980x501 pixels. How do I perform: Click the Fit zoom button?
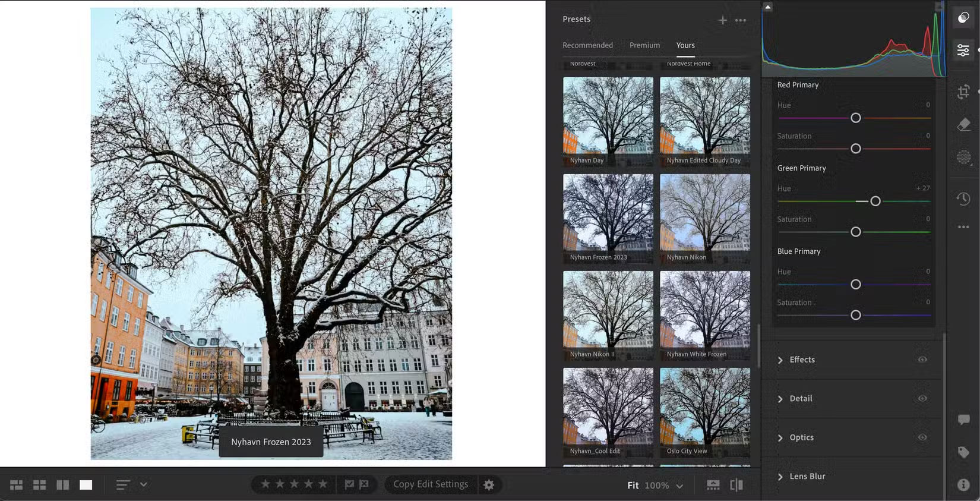pyautogui.click(x=633, y=486)
